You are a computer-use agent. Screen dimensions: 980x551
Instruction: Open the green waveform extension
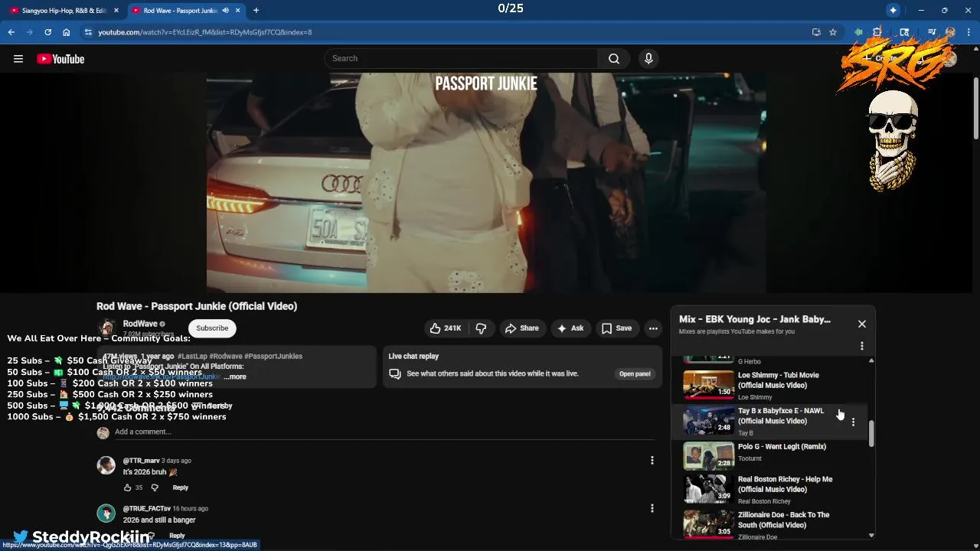pyautogui.click(x=858, y=32)
